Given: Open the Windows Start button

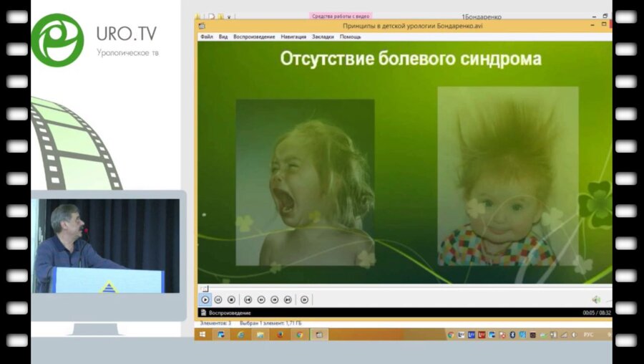Looking at the screenshot, I should [x=203, y=335].
